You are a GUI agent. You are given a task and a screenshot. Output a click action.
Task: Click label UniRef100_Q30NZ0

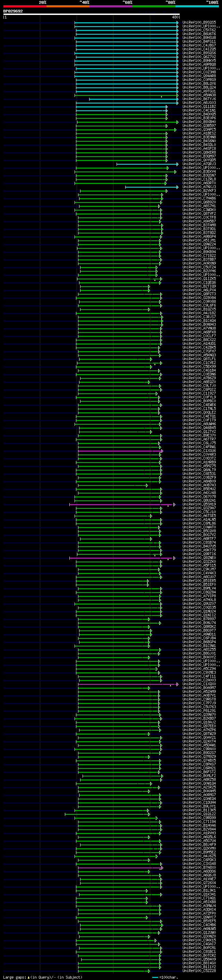[x=199, y=937]
